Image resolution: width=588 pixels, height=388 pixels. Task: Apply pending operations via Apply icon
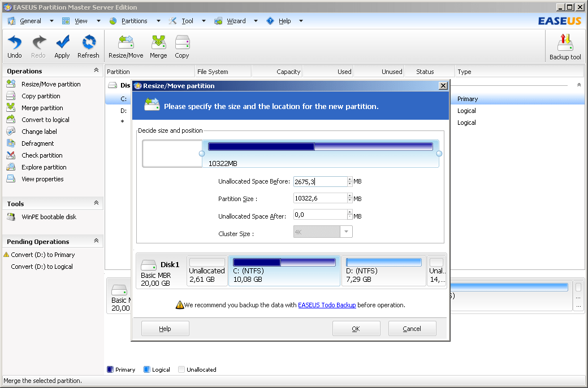62,46
